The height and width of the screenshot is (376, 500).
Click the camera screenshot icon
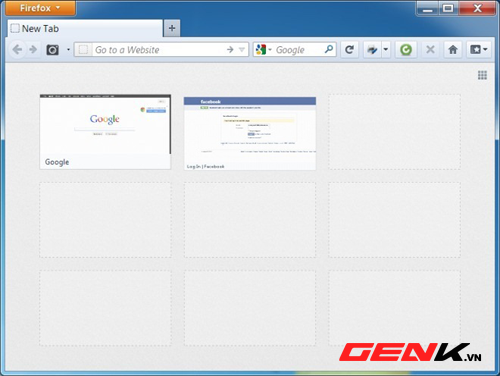point(52,50)
